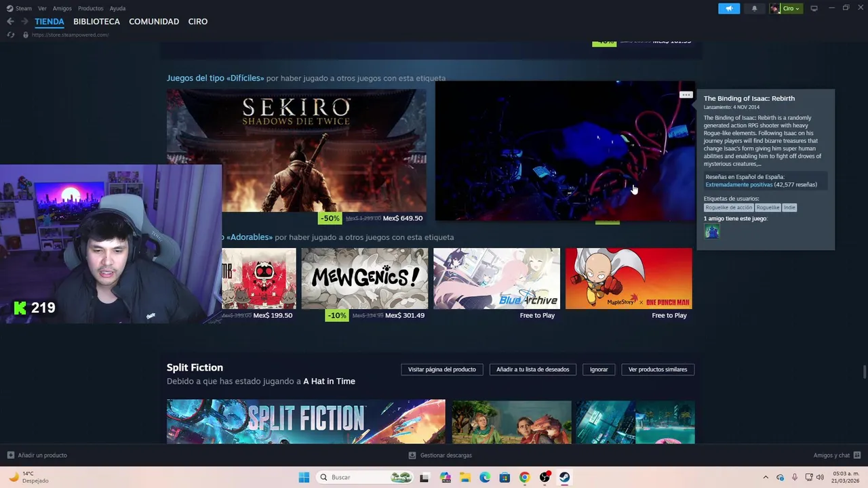Open Google Chrome from the taskbar
868x488 pixels.
click(524, 477)
